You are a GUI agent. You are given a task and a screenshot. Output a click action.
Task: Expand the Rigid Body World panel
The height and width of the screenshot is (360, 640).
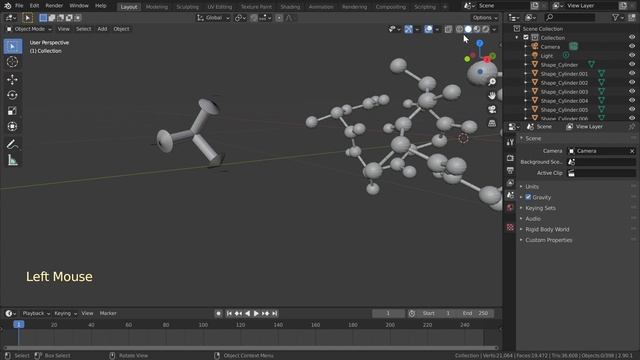click(x=547, y=229)
